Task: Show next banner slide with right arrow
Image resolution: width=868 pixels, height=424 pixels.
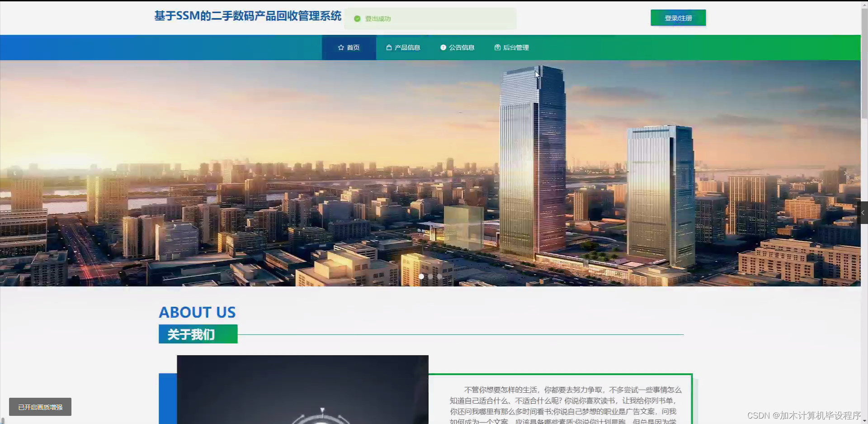Action: pos(846,173)
